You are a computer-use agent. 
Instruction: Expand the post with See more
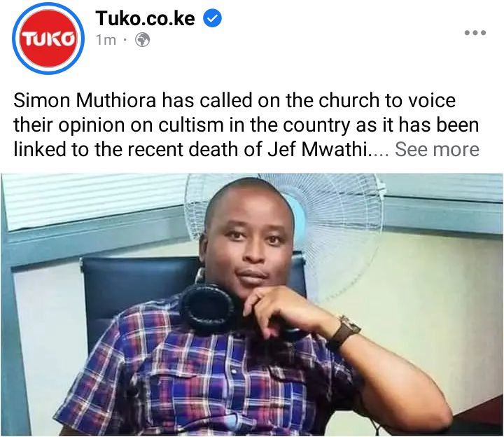[437, 150]
